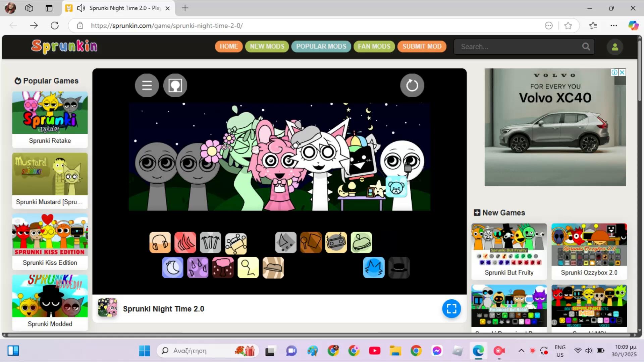The image size is (644, 362).
Task: Select the black top hat icon
Action: [x=399, y=267]
